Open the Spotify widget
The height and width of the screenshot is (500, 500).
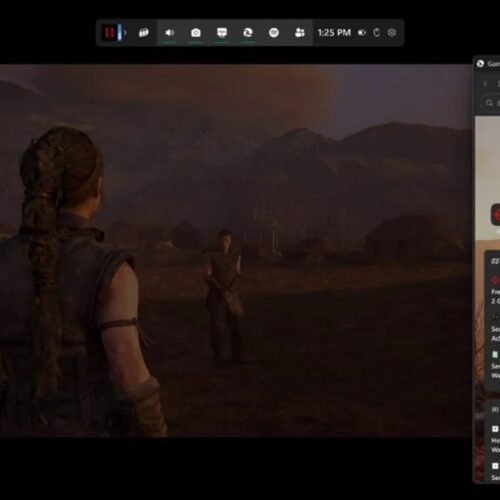pos(274,33)
